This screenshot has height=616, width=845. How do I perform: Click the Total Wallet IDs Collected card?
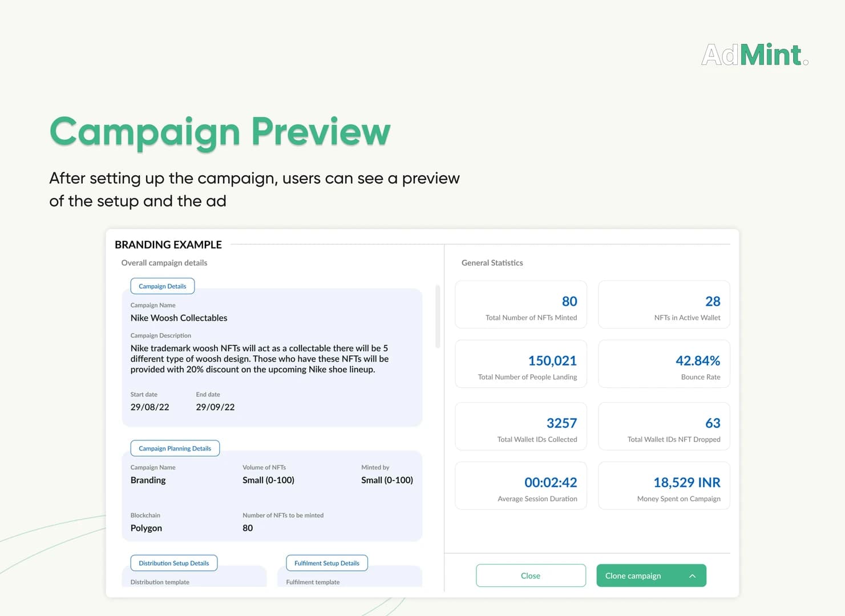coord(521,426)
